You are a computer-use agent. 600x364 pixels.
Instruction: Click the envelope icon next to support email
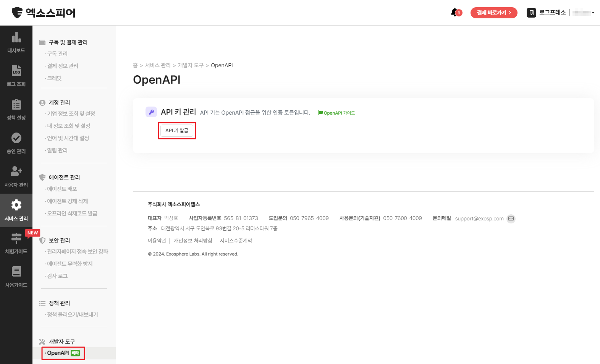pyautogui.click(x=511, y=218)
